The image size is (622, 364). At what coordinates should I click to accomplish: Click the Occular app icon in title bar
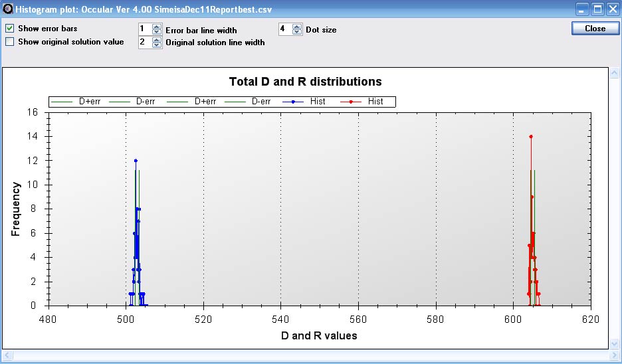[x=8, y=9]
